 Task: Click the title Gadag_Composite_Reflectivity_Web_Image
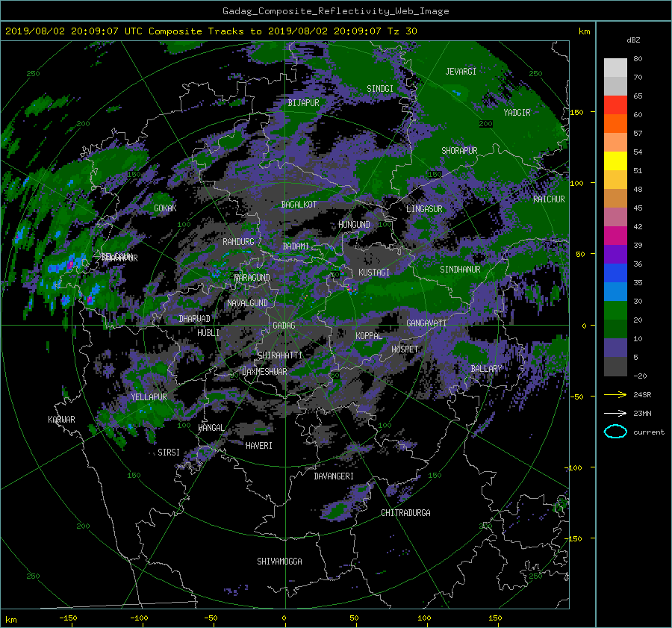(335, 11)
